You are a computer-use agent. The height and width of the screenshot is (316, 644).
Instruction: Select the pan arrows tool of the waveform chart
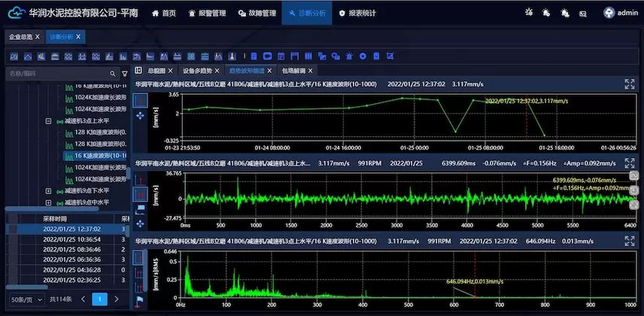pos(140,223)
